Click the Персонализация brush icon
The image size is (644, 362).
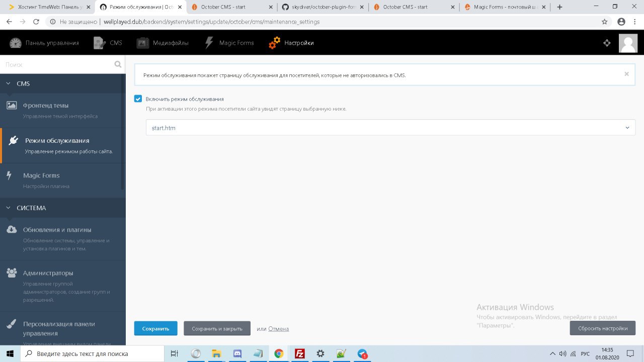pos(12,324)
